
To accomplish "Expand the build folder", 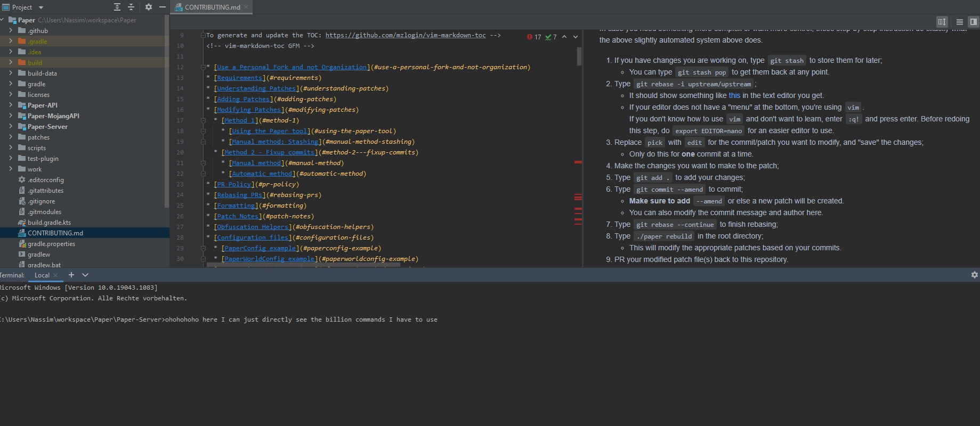I will point(11,63).
